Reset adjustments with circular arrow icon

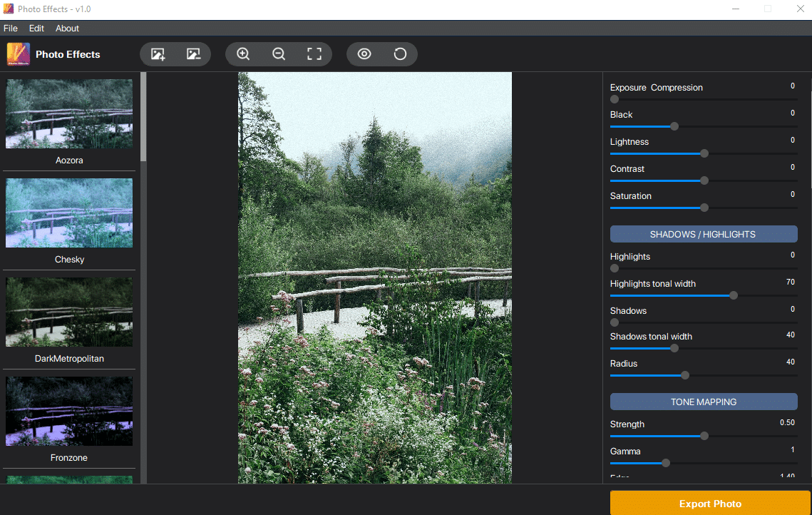point(400,54)
